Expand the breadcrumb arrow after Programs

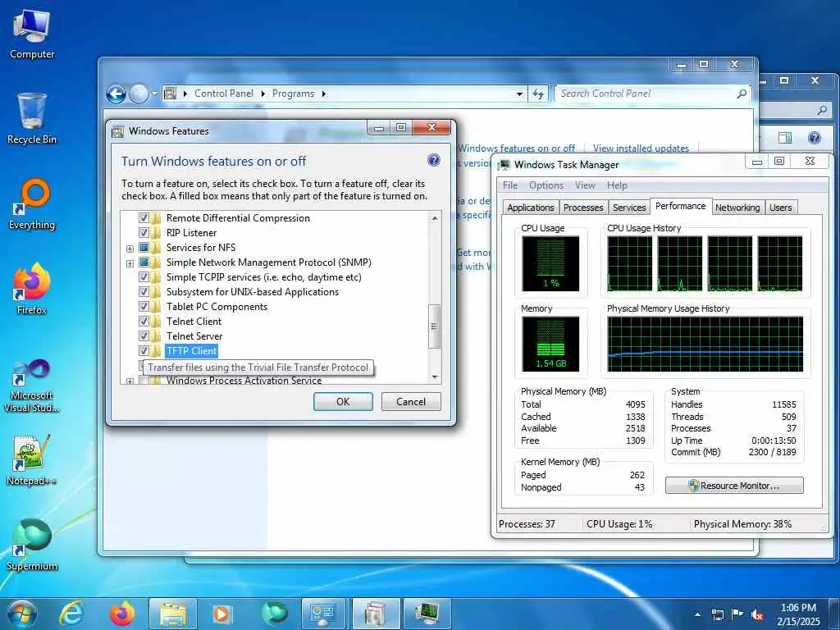coord(323,94)
